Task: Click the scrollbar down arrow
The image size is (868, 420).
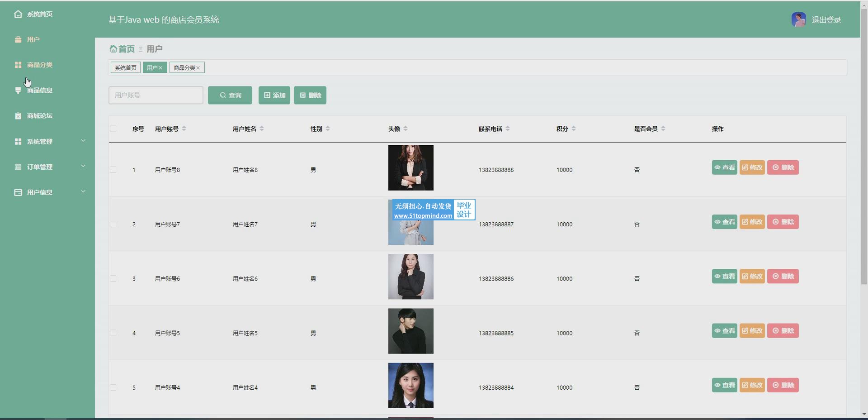Action: click(864, 414)
